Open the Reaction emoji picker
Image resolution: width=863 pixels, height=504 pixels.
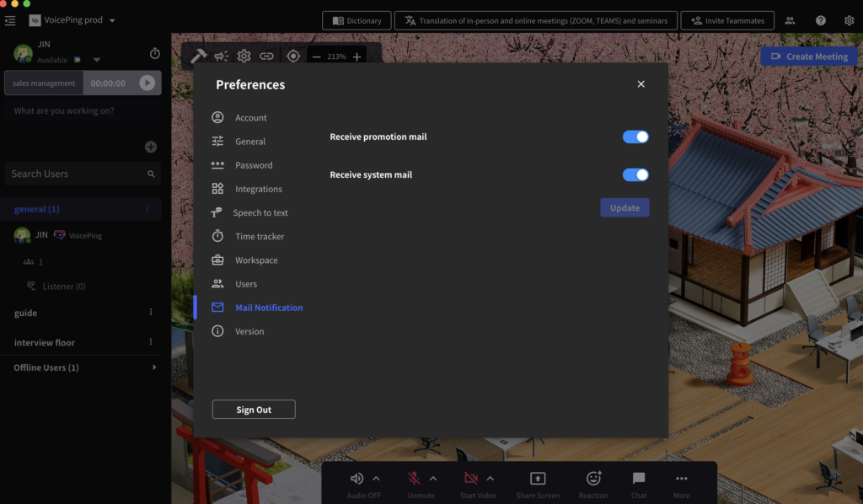[593, 479]
